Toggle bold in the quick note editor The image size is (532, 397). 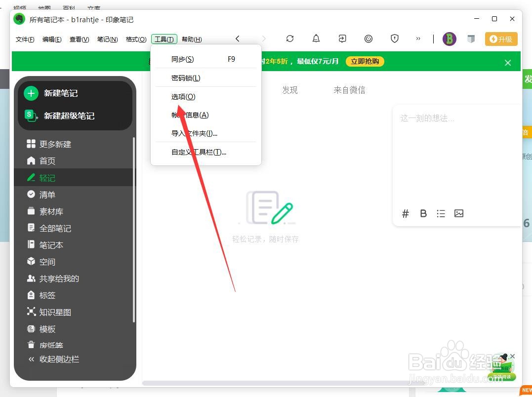click(x=423, y=214)
